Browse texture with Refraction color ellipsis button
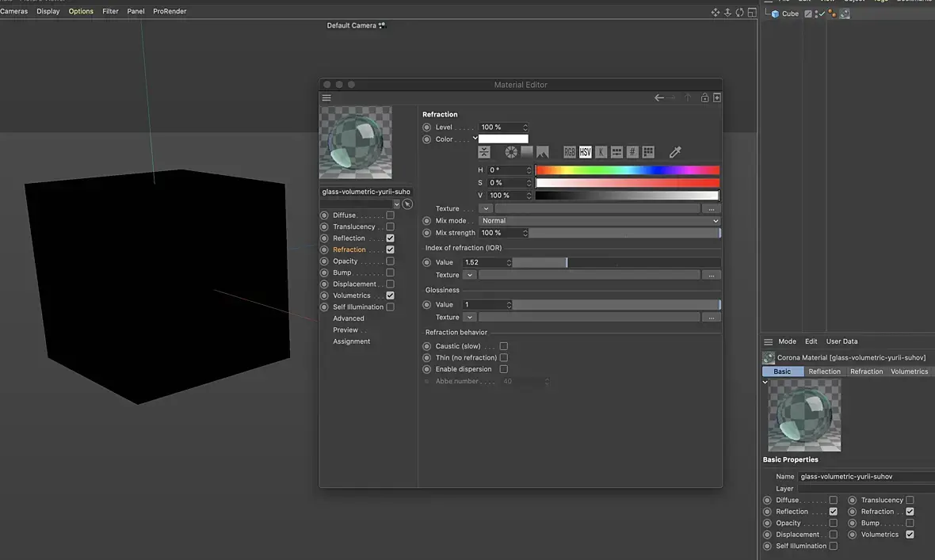 click(712, 209)
